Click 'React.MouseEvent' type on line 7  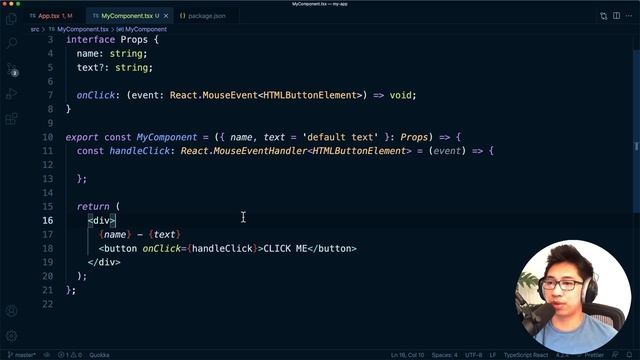click(x=213, y=95)
